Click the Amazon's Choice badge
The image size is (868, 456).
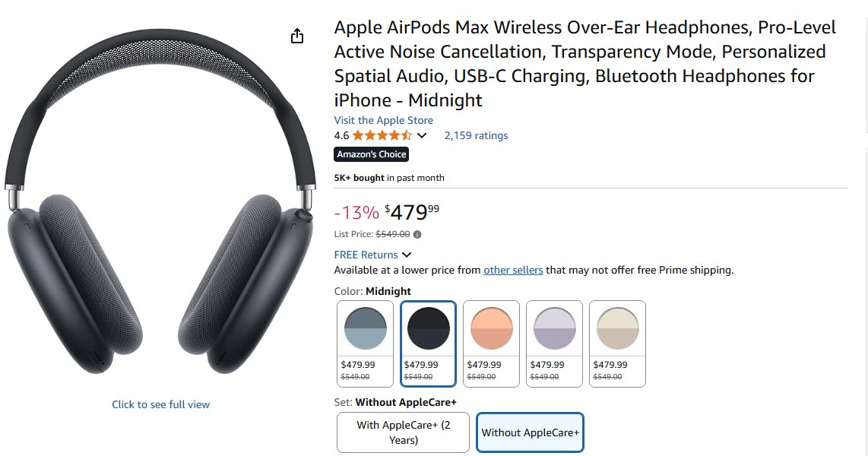[x=372, y=154]
